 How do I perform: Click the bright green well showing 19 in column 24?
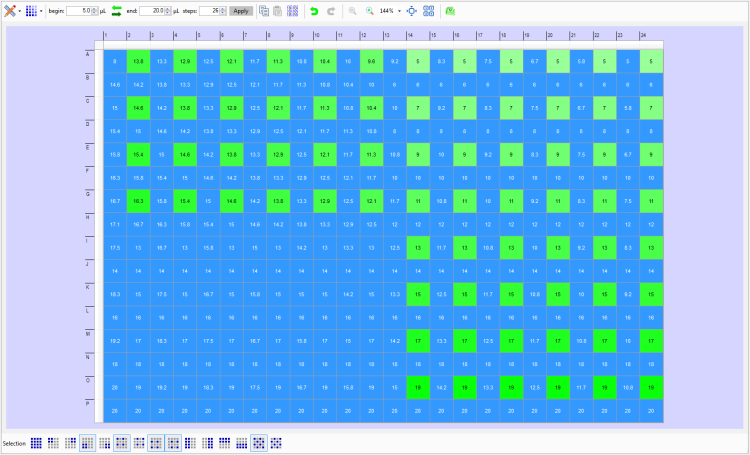click(650, 386)
